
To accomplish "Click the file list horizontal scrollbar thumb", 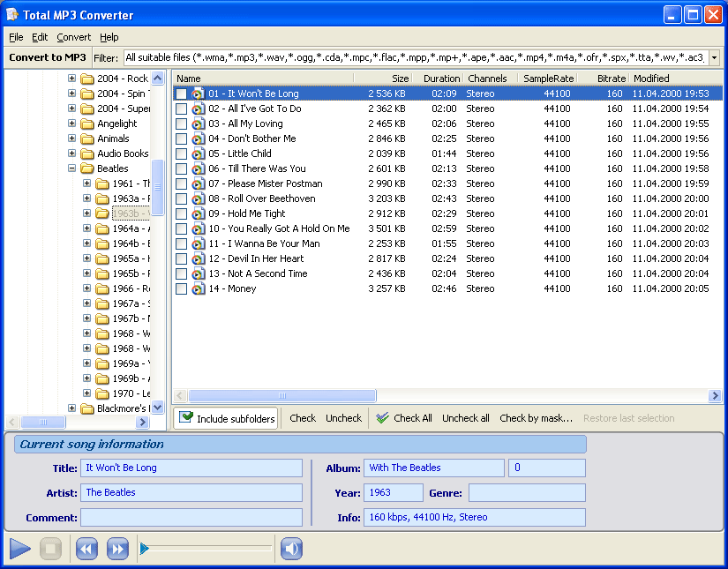I will (282, 395).
